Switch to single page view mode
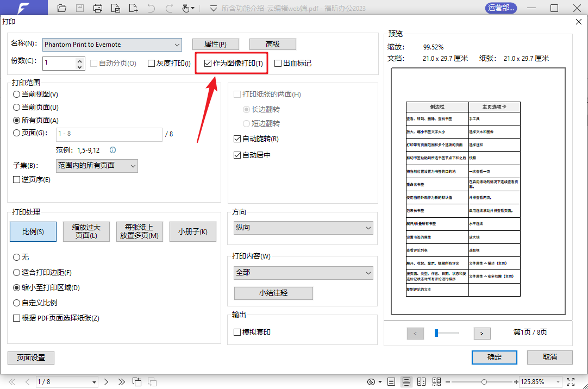Viewport: 588px width, 389px height. (391, 381)
